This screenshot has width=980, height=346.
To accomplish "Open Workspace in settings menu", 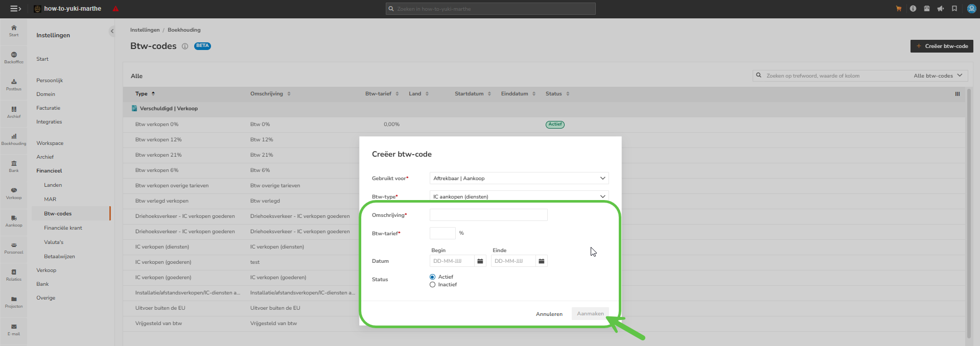I will click(50, 143).
